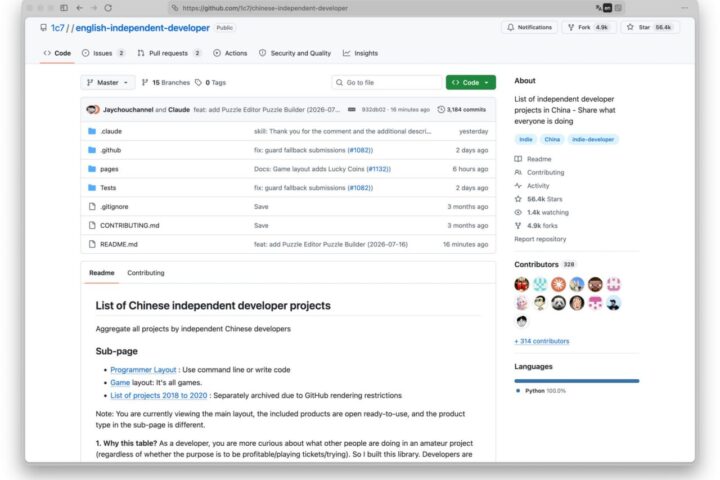Click the Python language bar
720x480 pixels.
click(577, 381)
